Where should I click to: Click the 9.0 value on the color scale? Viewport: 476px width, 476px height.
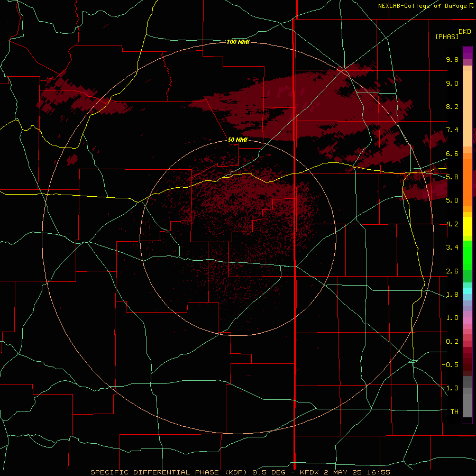(452, 83)
